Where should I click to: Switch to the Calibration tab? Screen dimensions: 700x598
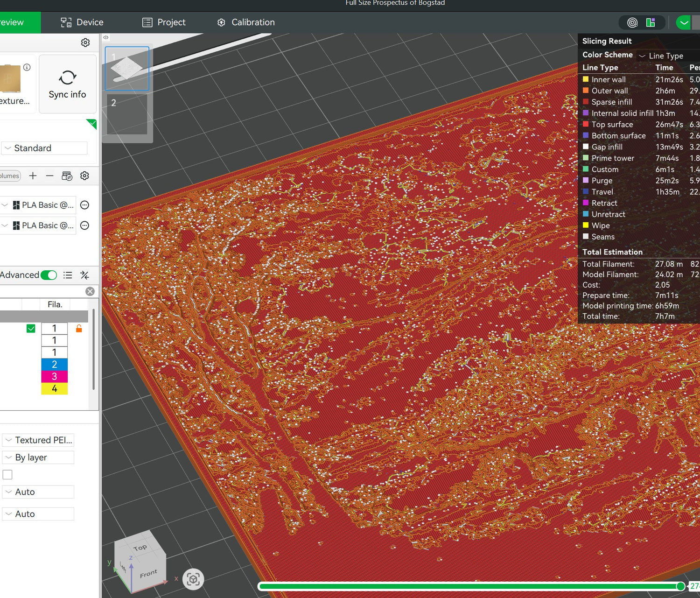[246, 22]
